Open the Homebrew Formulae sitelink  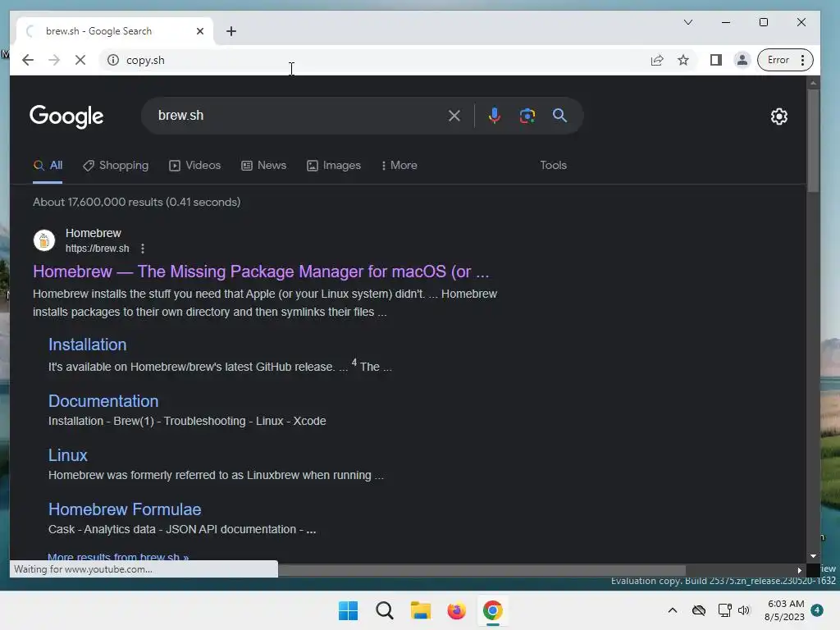[x=125, y=509]
